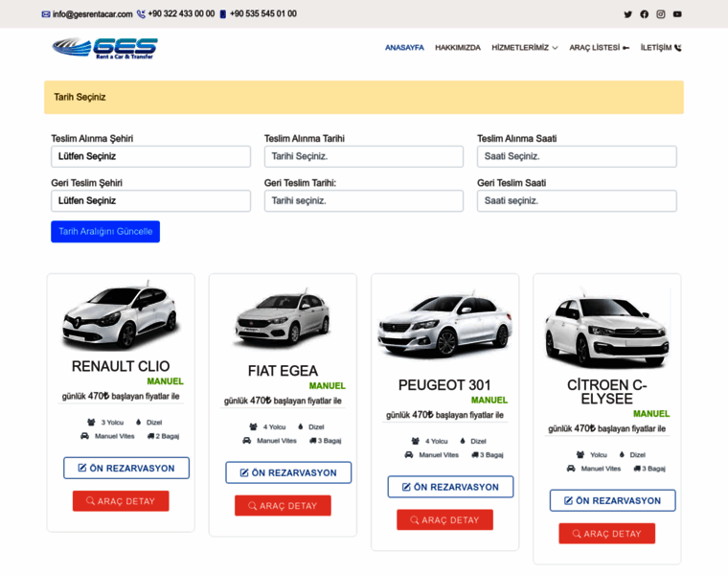
Task: Click car icon on Fiat Egea card
Action: 246,441
